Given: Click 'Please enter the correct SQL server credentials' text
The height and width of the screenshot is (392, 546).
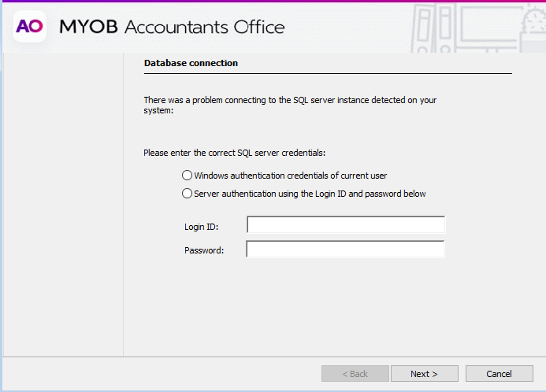Looking at the screenshot, I should [234, 153].
